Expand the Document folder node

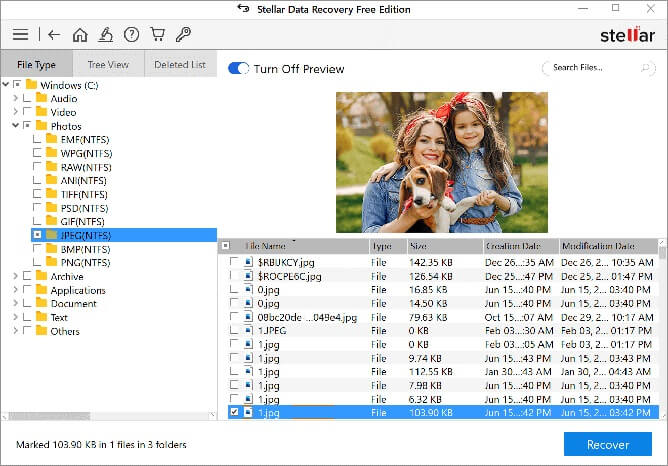pyautogui.click(x=14, y=304)
